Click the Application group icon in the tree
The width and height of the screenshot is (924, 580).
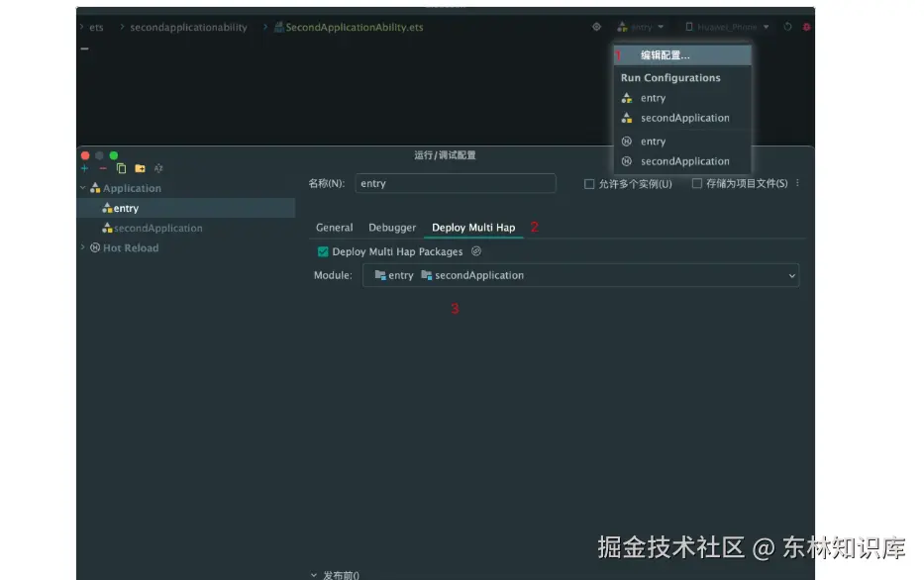pyautogui.click(x=95, y=188)
